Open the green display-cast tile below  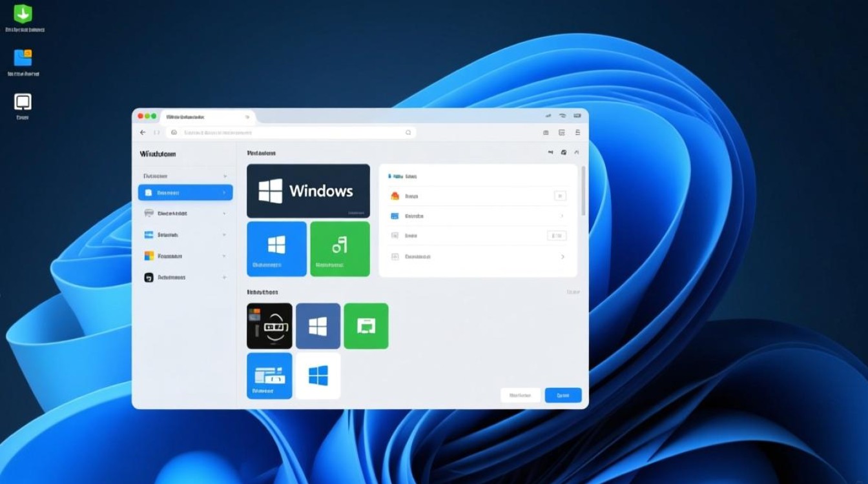[366, 326]
